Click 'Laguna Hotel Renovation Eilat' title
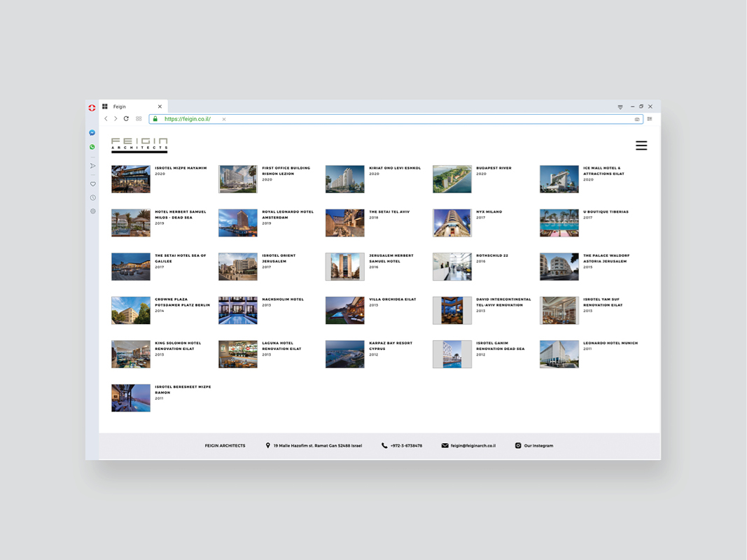 tap(281, 346)
